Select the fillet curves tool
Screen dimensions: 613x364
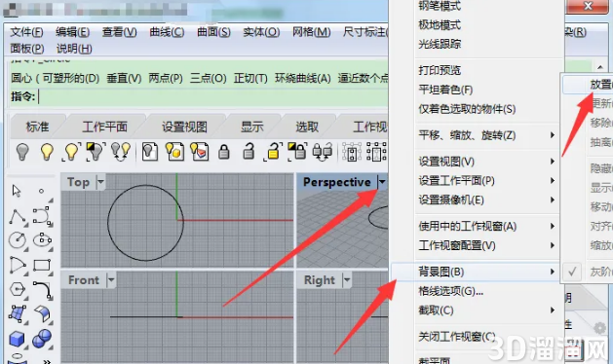(42, 290)
